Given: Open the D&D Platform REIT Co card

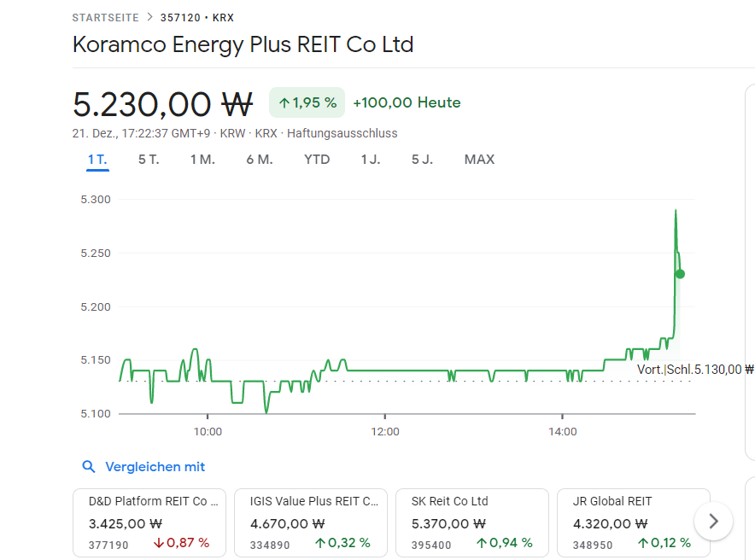Looking at the screenshot, I should 149,522.
